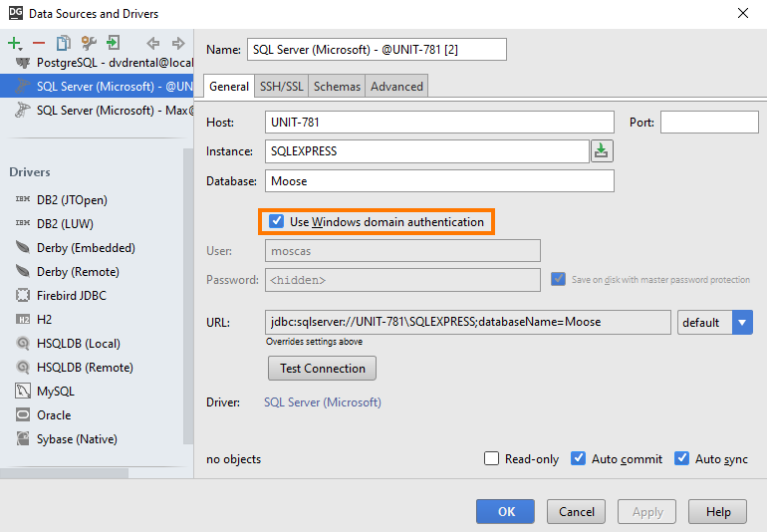This screenshot has width=767, height=532.
Task: Switch to the Advanced tab
Action: pyautogui.click(x=396, y=86)
